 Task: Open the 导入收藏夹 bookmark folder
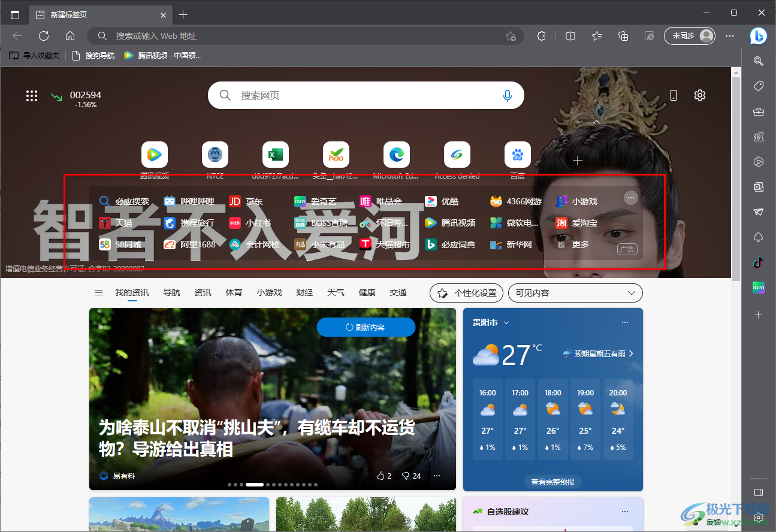(34, 55)
